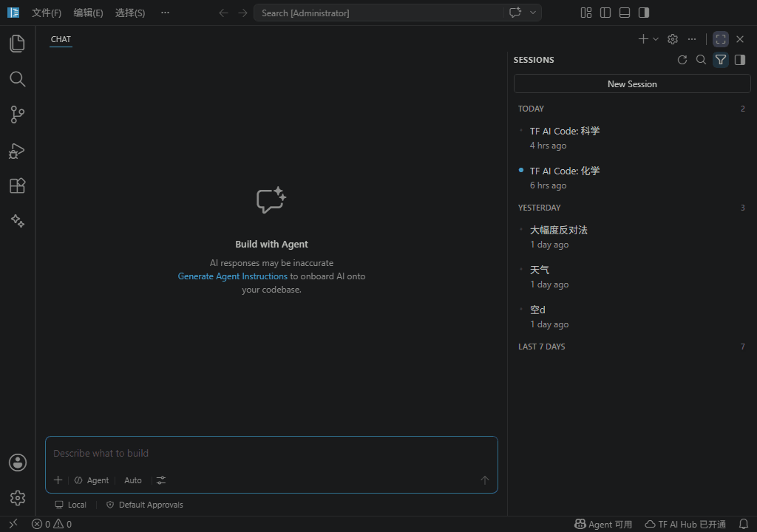Open the 大幅度反对法 session
Image resolution: width=757 pixels, height=532 pixels.
tap(631, 237)
